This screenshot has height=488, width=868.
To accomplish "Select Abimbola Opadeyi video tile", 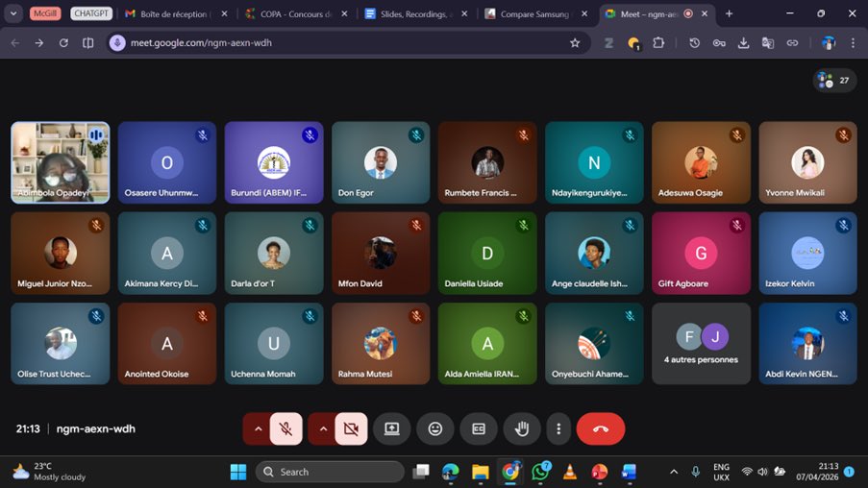I will [61, 162].
